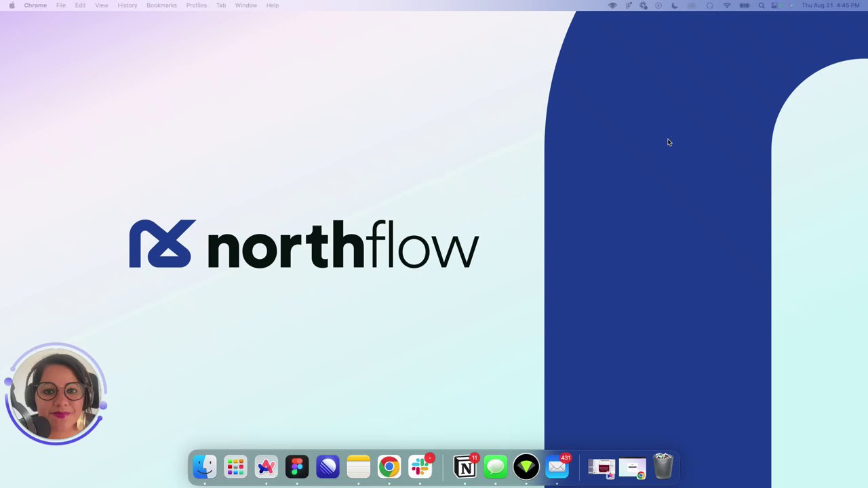Screen dimensions: 868x488
Task: Open Launchpad in the dock
Action: [x=235, y=467]
